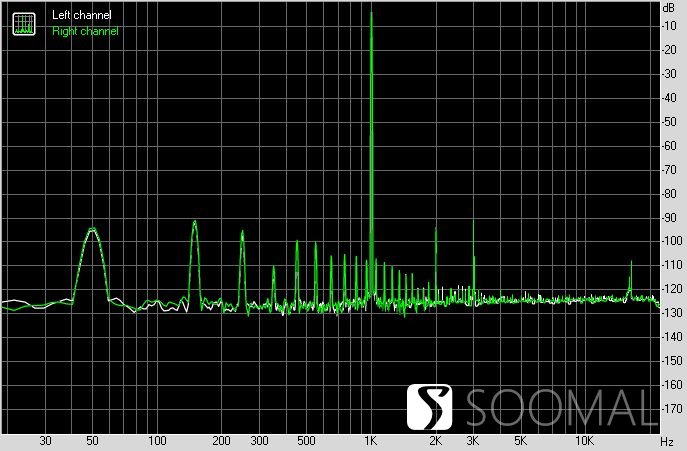
Task: Click the Hz unit label
Action: 667,441
